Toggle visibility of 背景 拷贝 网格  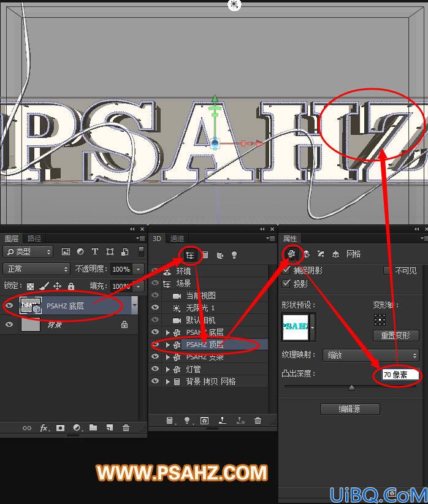point(155,381)
